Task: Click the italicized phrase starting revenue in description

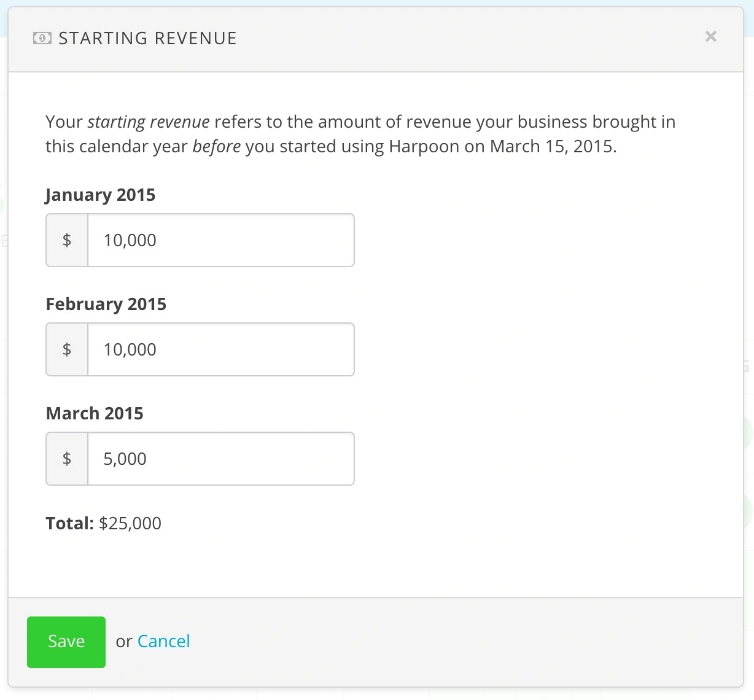Action: point(147,121)
